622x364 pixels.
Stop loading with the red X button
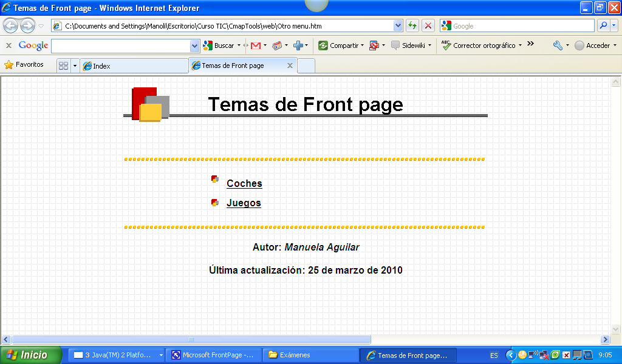(428, 25)
